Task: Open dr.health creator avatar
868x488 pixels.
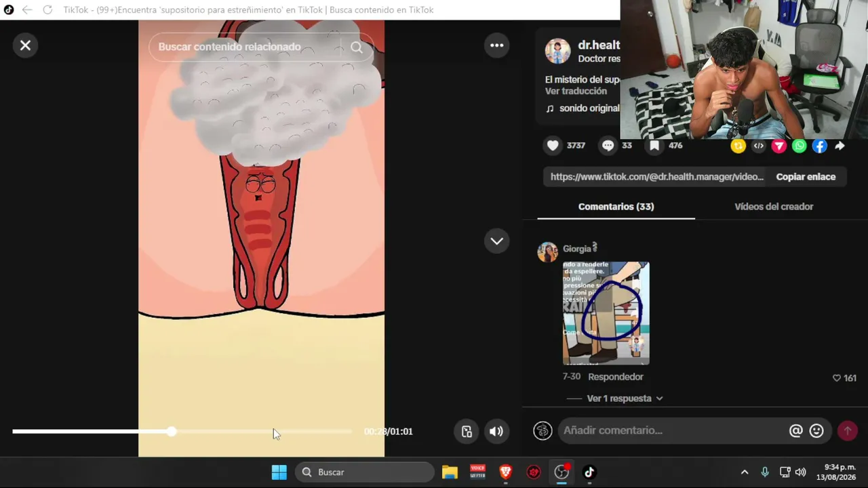Action: [557, 51]
